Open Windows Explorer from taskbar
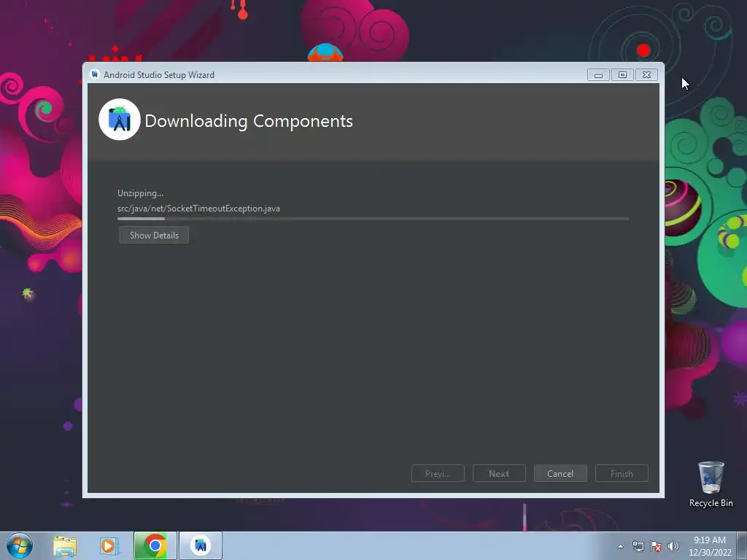The height and width of the screenshot is (560, 747). click(x=65, y=545)
